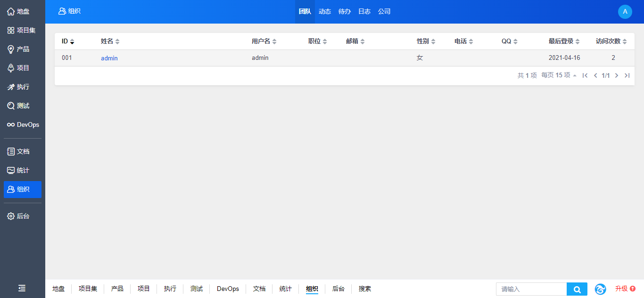Click the user avatar A
Viewport: 644px width, 298px height.
point(625,12)
